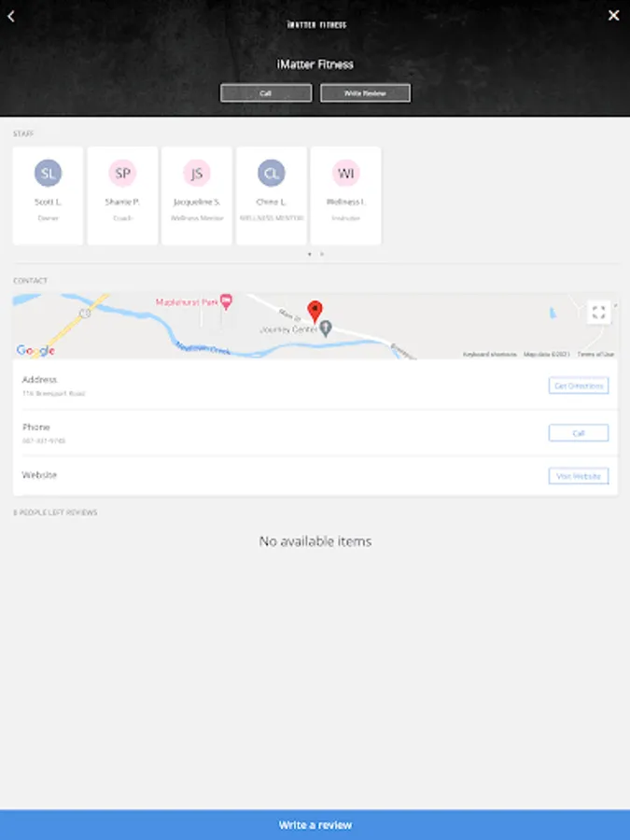Select the CL avatar circle
The image size is (630, 840).
tap(272, 173)
